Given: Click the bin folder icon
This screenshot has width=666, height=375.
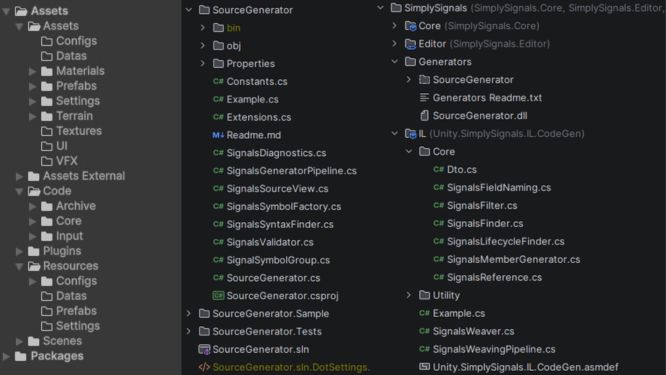Looking at the screenshot, I should [218, 28].
